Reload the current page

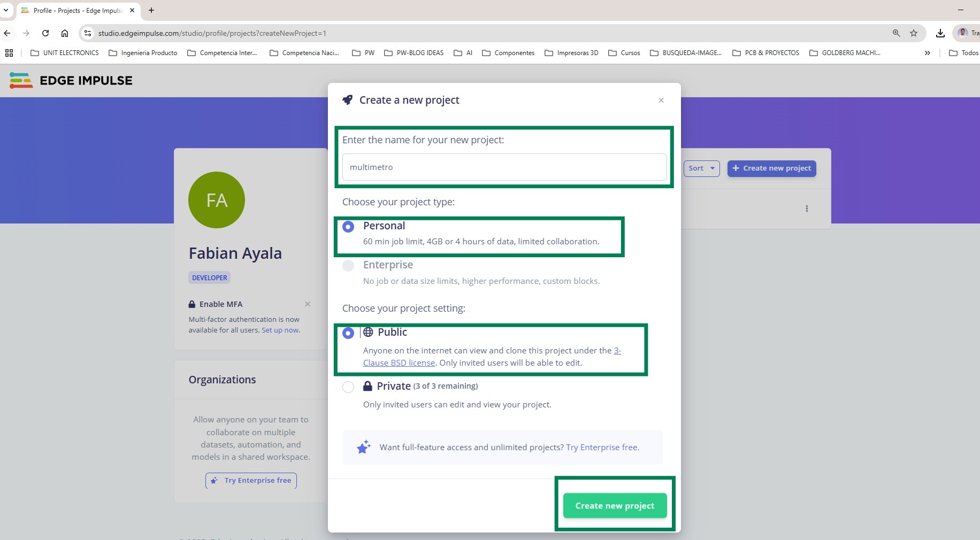click(45, 33)
